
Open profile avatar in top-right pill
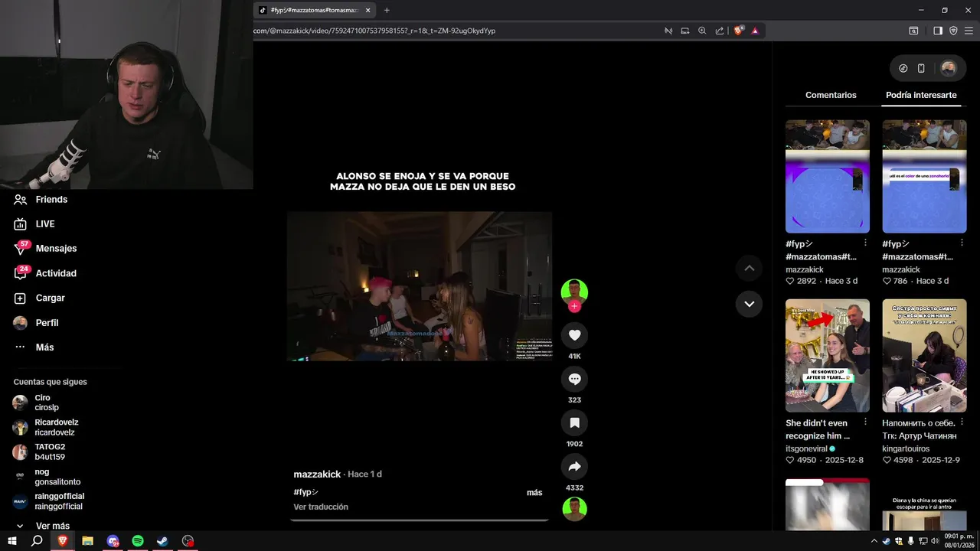pos(948,68)
